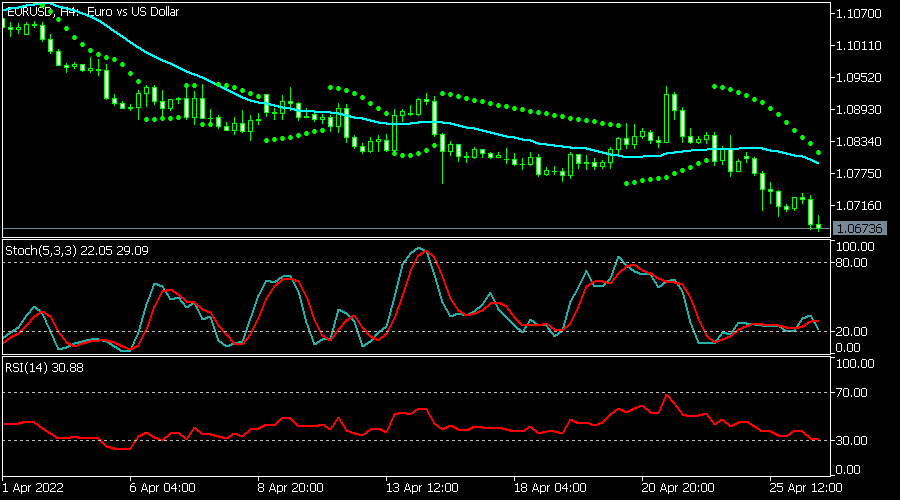The width and height of the screenshot is (900, 500).
Task: Click the 18 Apr 04:00 time label
Action: [550, 488]
